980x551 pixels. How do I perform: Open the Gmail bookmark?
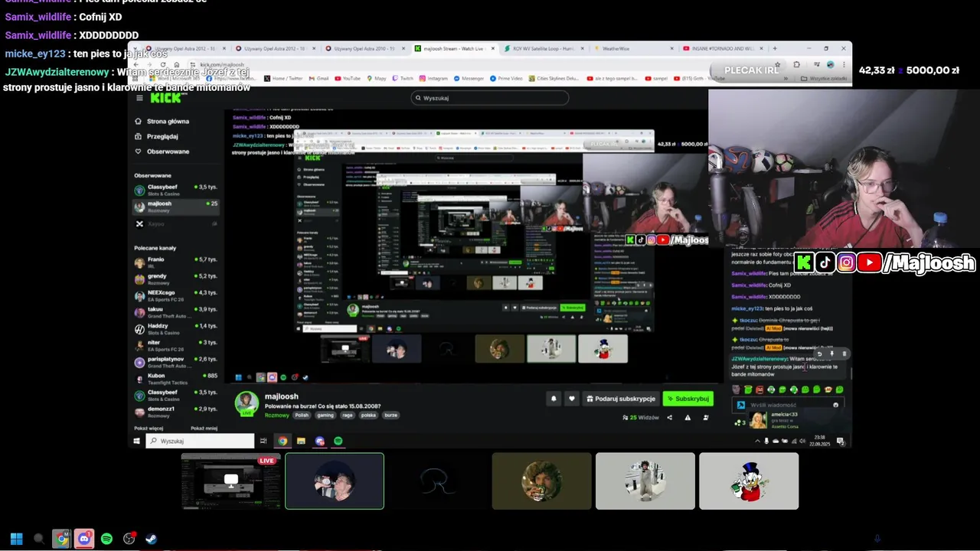point(318,78)
